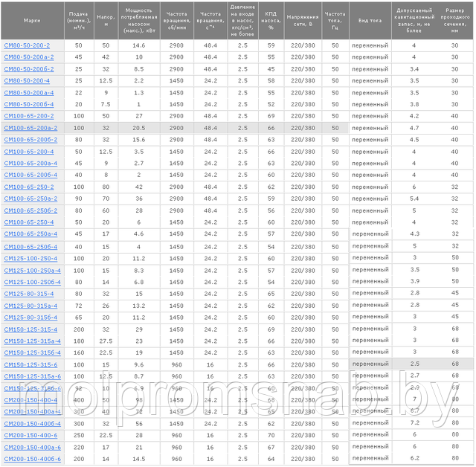This screenshot has width=476, height=467.
Task: Open the СМ80-50-200-2 pump link
Action: [x=27, y=45]
